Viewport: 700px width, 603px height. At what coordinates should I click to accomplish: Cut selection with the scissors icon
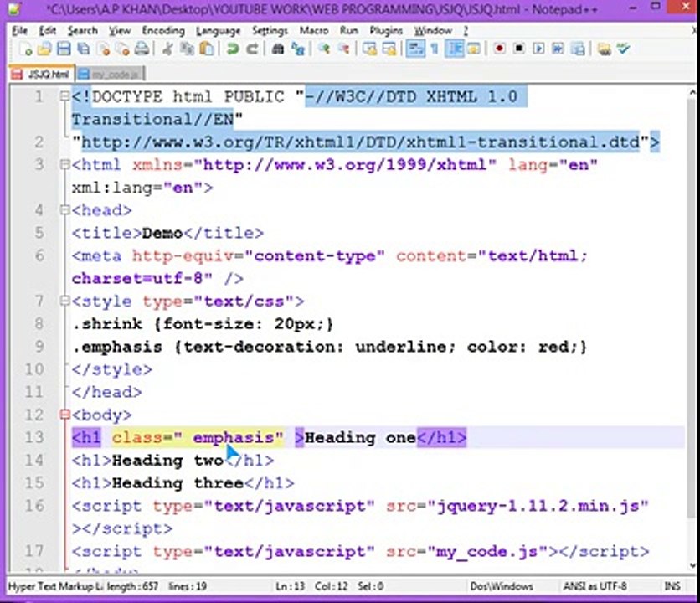(167, 49)
